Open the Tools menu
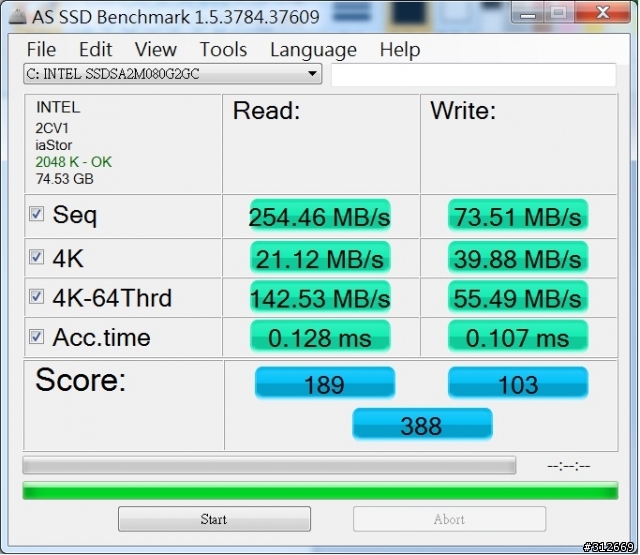 click(x=223, y=50)
